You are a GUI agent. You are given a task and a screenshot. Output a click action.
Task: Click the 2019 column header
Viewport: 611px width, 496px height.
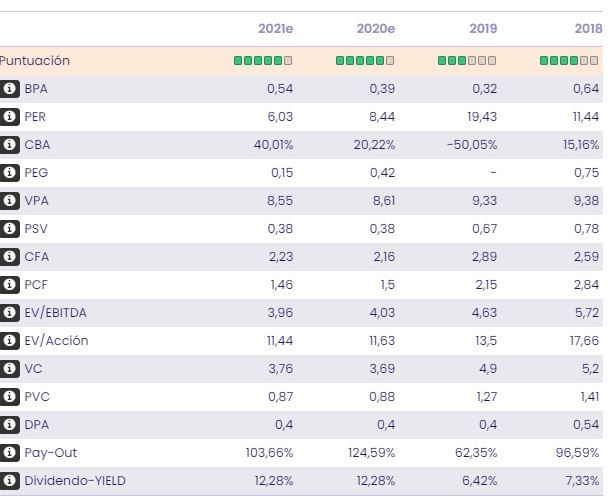482,29
